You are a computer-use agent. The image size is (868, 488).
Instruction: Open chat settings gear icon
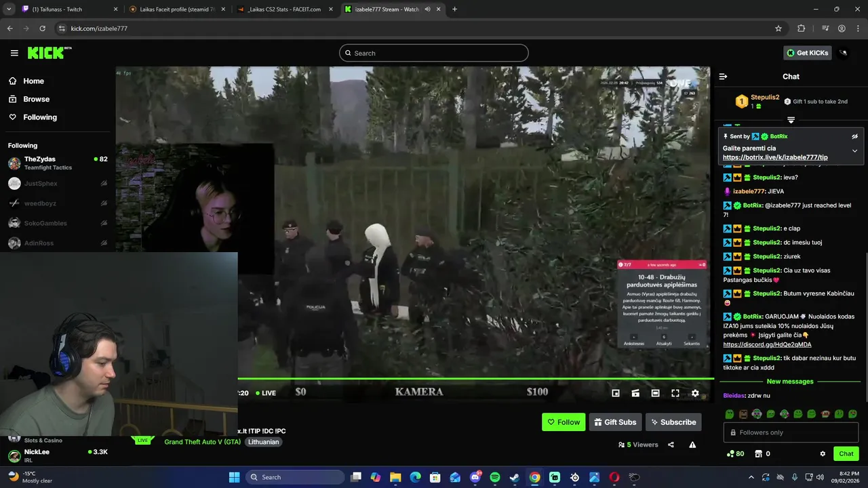(x=823, y=453)
